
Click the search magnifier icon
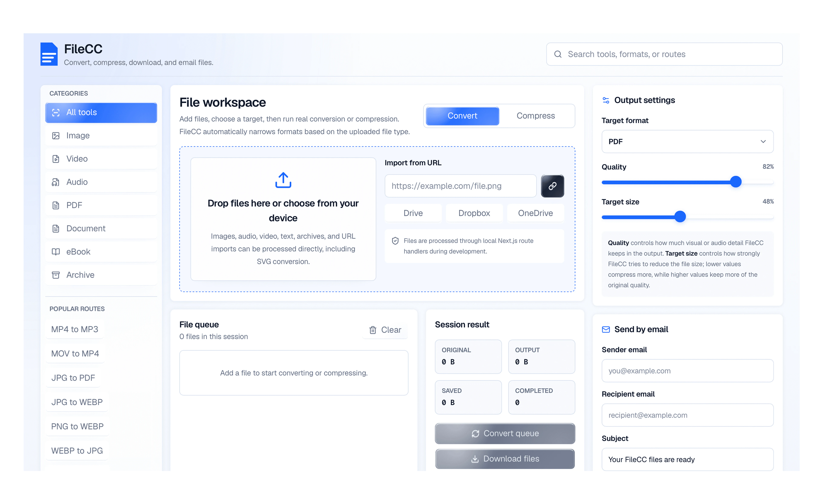tap(558, 54)
